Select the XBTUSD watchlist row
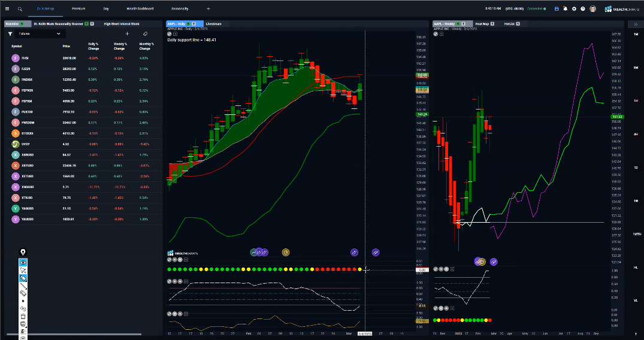Screen dimensions: 644x340 tap(82, 165)
